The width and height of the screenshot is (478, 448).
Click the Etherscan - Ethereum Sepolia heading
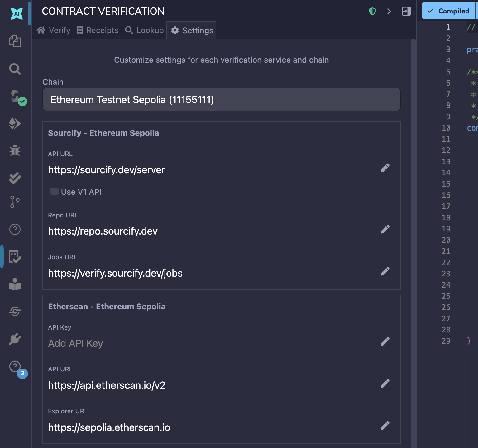tap(107, 307)
